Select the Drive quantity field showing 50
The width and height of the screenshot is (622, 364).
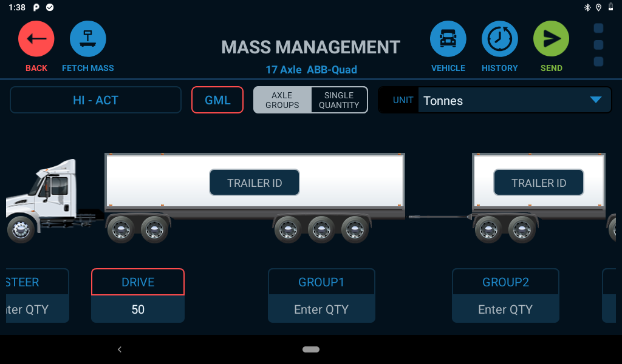[x=138, y=309]
